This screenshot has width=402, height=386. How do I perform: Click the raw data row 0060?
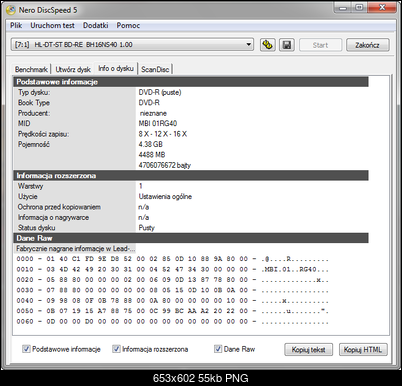tap(172, 321)
